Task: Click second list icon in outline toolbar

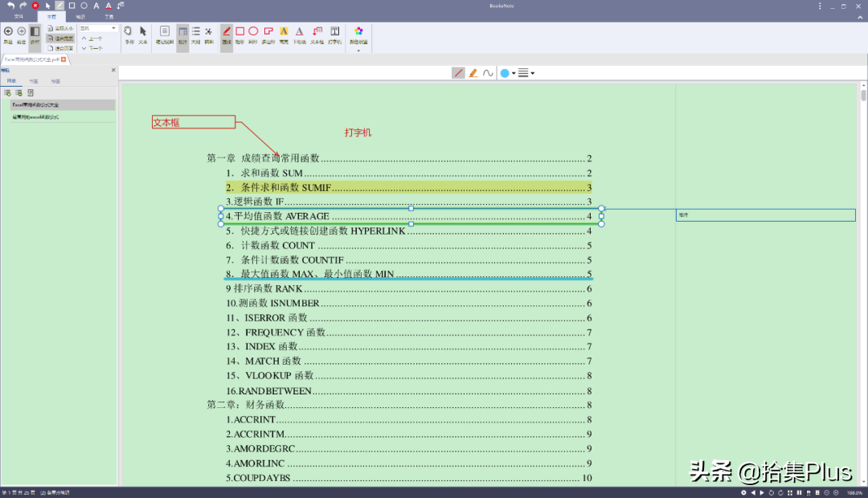Action: click(x=18, y=93)
